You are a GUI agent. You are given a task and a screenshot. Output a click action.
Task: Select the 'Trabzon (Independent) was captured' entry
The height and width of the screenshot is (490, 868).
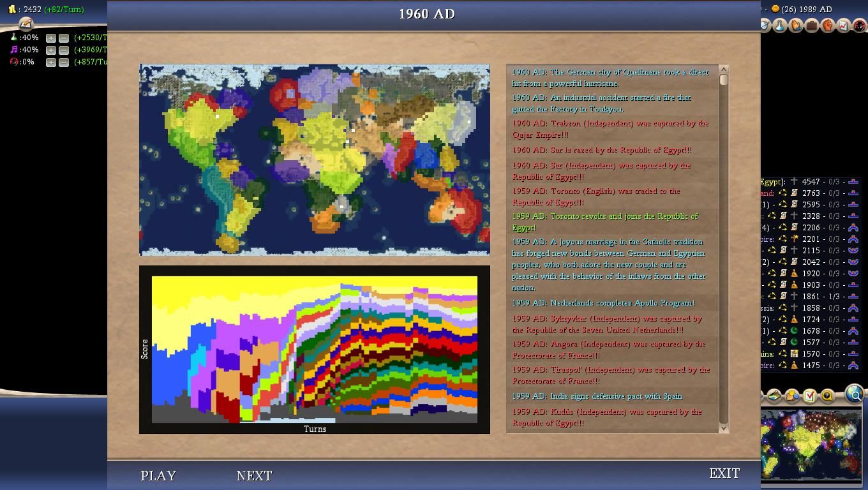click(x=612, y=129)
